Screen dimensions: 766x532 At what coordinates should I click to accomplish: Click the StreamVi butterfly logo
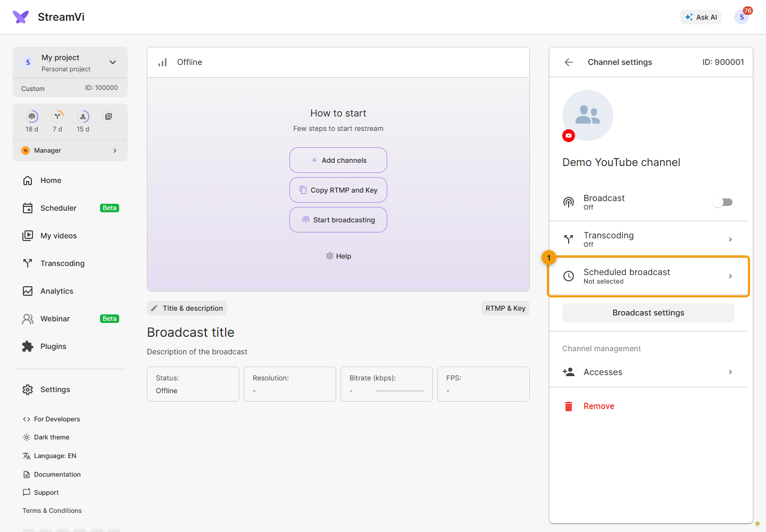pyautogui.click(x=21, y=17)
